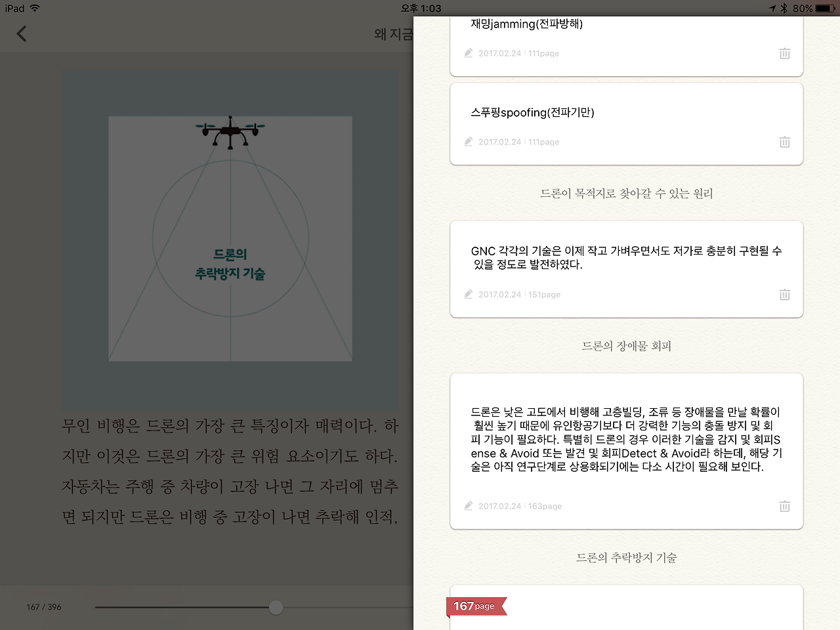Open the 드론은 낮은 고도에서 highlight card
This screenshot has width=840, height=630.
pyautogui.click(x=627, y=451)
